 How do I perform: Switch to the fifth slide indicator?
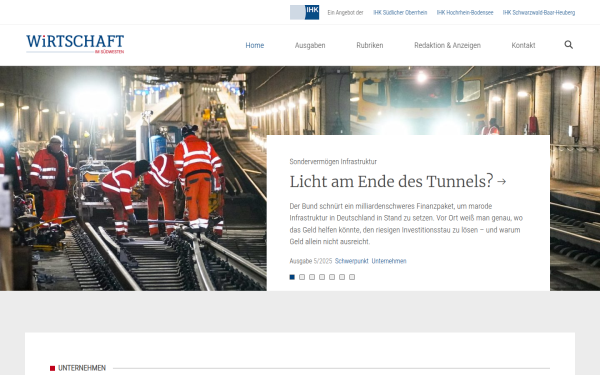pyautogui.click(x=332, y=277)
